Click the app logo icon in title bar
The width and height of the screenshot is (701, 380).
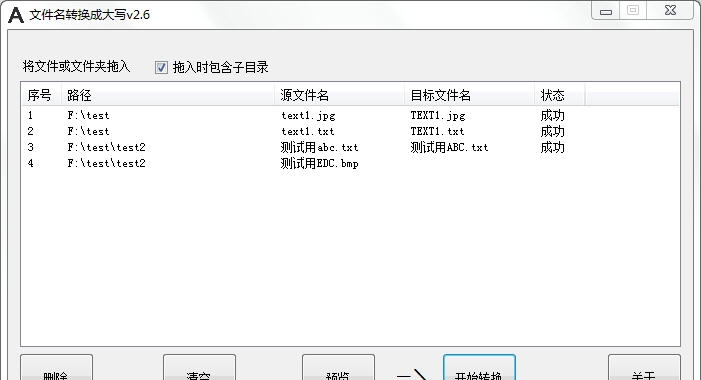pos(16,15)
